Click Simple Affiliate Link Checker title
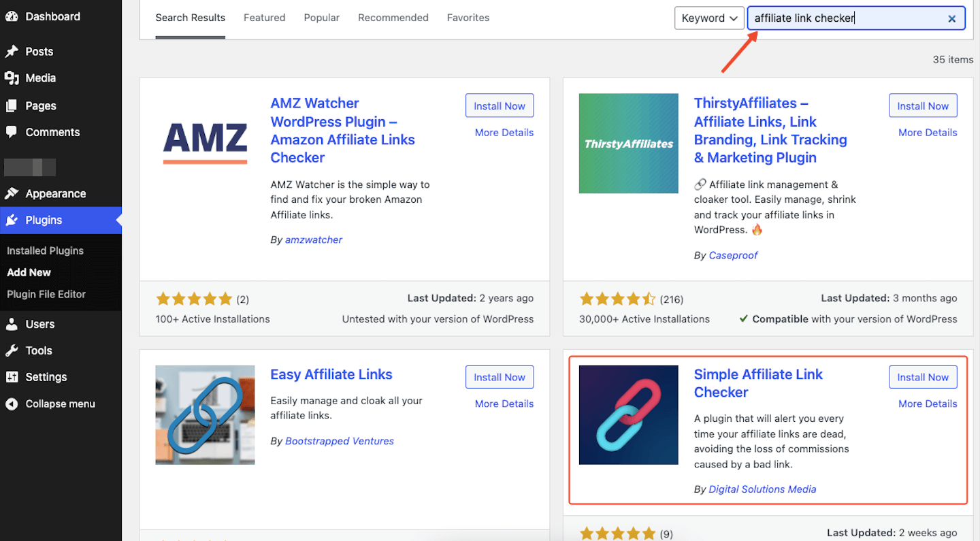The image size is (980, 541). [x=758, y=383]
